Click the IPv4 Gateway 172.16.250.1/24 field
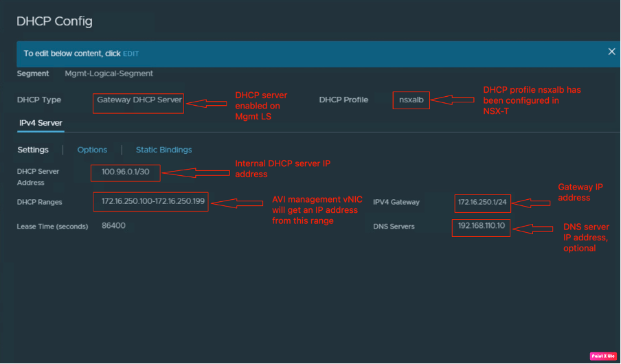621x364 pixels. pyautogui.click(x=482, y=203)
